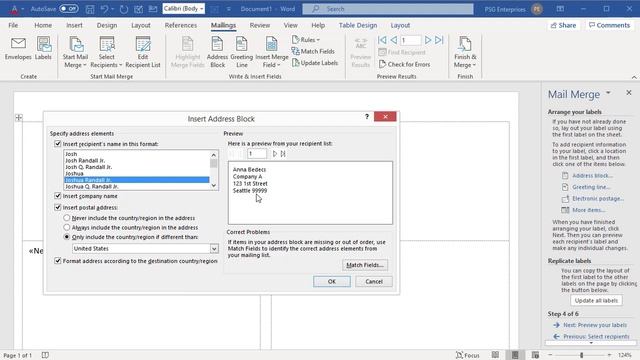Toggle the AutoSave switch
The image size is (640, 360).
click(x=69, y=9)
